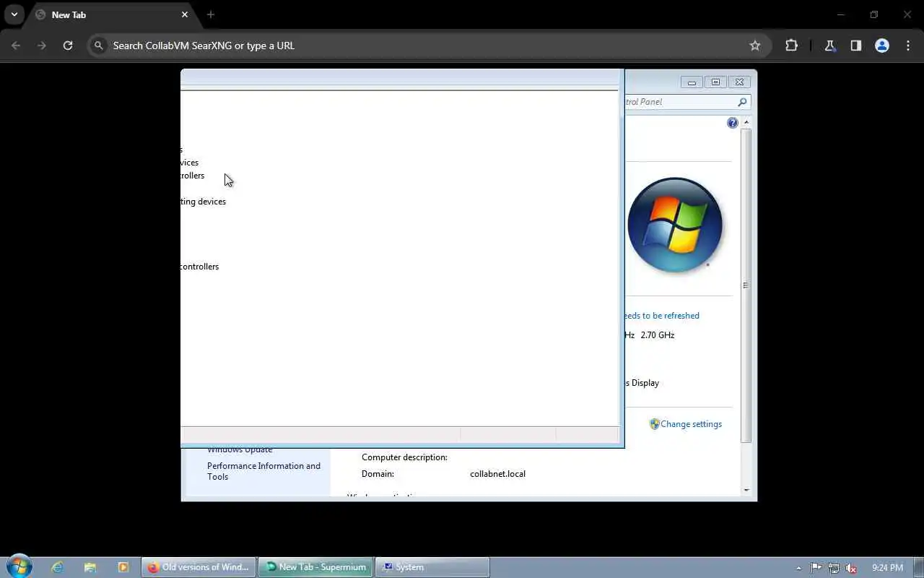Screen dimensions: 924x578
Task: Click the Control Panel search magnifier icon
Action: pyautogui.click(x=742, y=102)
